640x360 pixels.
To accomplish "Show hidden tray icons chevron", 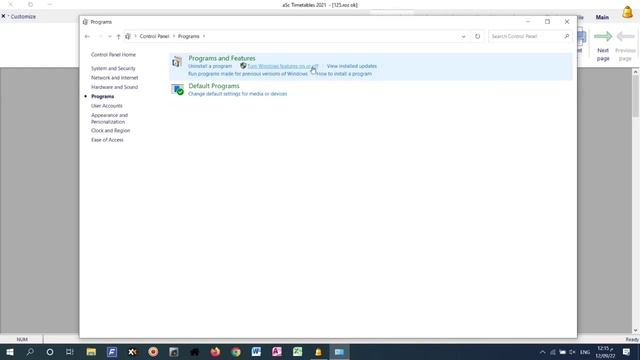I will pyautogui.click(x=542, y=352).
